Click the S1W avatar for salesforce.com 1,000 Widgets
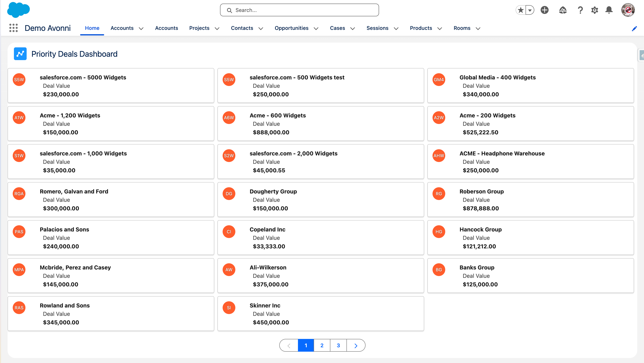This screenshot has width=644, height=363. [x=19, y=156]
